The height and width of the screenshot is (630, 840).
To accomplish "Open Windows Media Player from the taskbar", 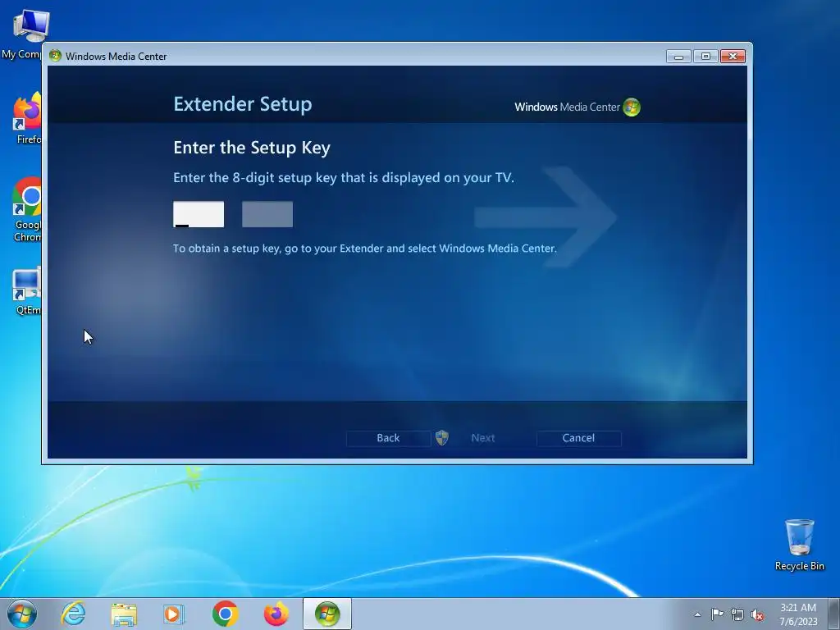I will tap(174, 614).
